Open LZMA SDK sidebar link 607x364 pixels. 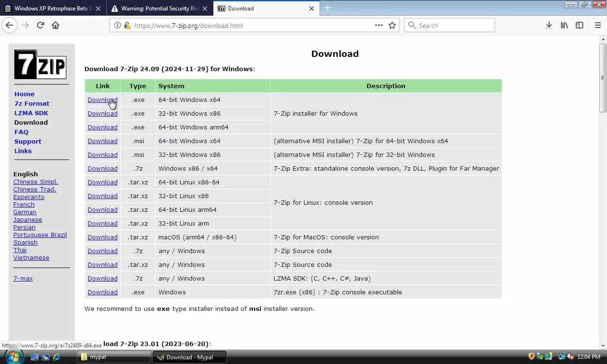(31, 113)
